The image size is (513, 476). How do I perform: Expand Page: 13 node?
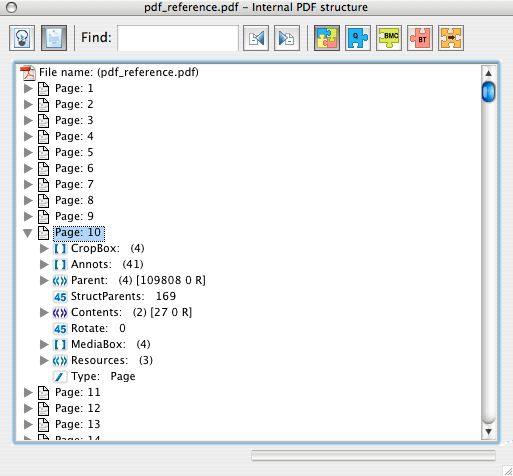tap(28, 424)
